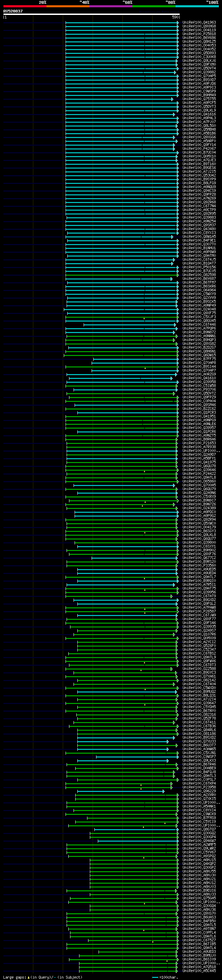Select the UniRef100_A5ARF0 label
This screenshot has width=222, height=980.
coord(199,141)
